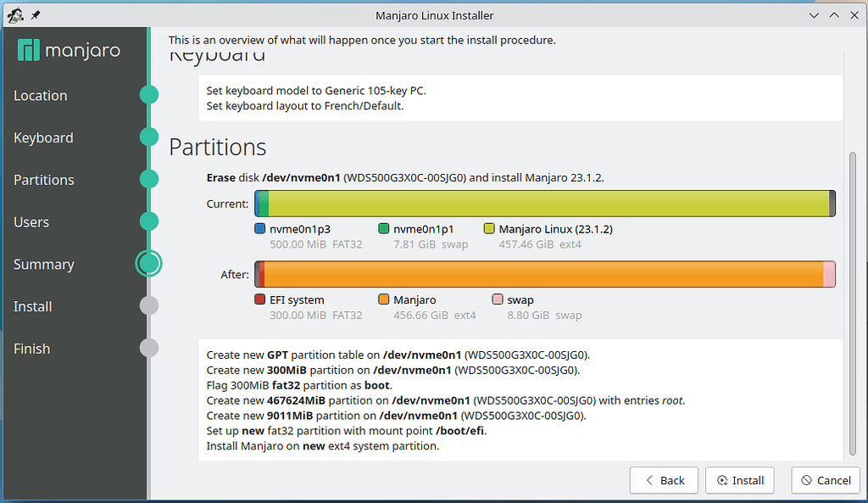The width and height of the screenshot is (868, 503).
Task: Click the vertical scrollbar of the summary
Action: [852, 305]
